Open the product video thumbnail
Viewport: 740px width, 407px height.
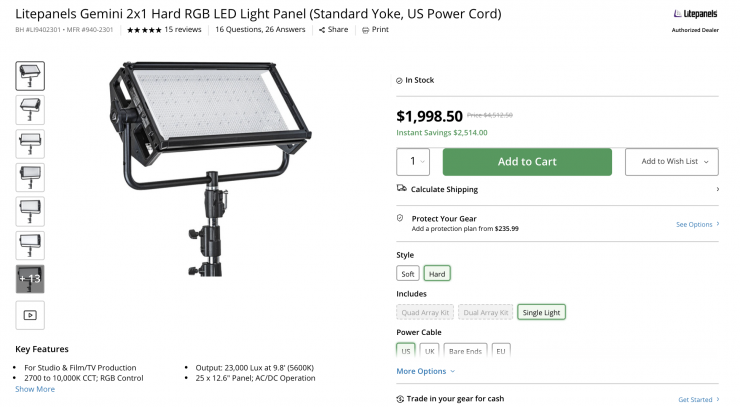point(30,315)
